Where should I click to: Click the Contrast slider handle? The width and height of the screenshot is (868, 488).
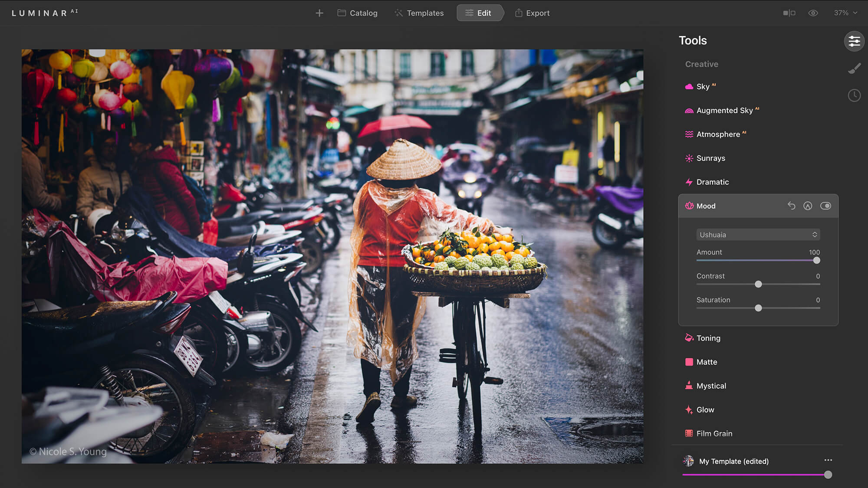(x=758, y=284)
